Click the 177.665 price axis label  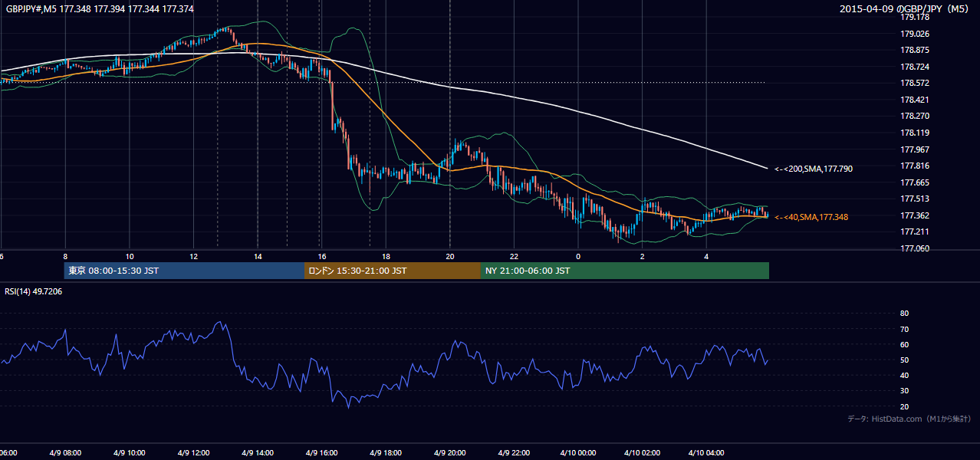(x=915, y=182)
